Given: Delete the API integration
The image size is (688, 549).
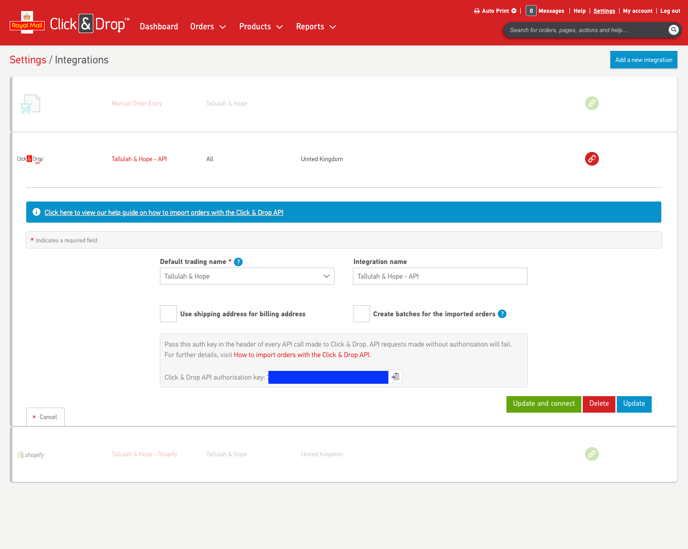Looking at the screenshot, I should tap(598, 404).
